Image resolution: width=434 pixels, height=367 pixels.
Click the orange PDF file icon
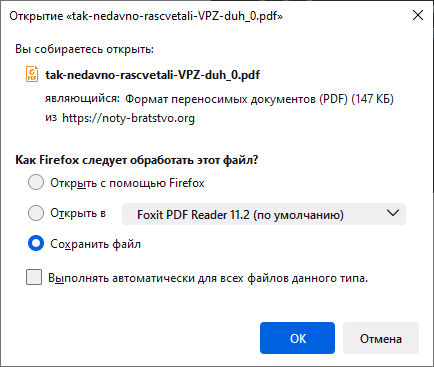(x=32, y=74)
